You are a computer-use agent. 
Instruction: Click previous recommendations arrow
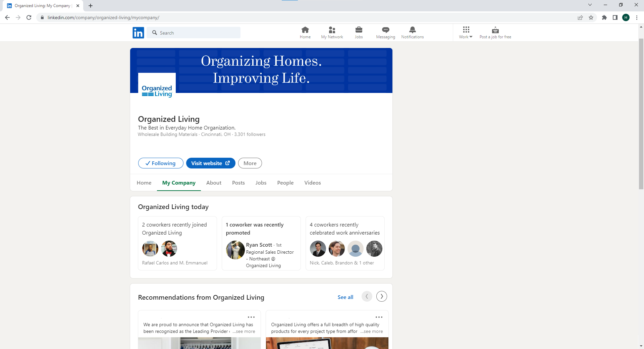367,296
